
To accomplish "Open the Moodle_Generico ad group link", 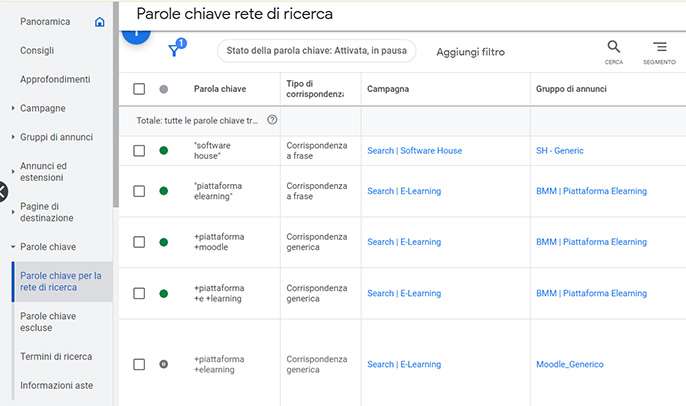I will [569, 364].
